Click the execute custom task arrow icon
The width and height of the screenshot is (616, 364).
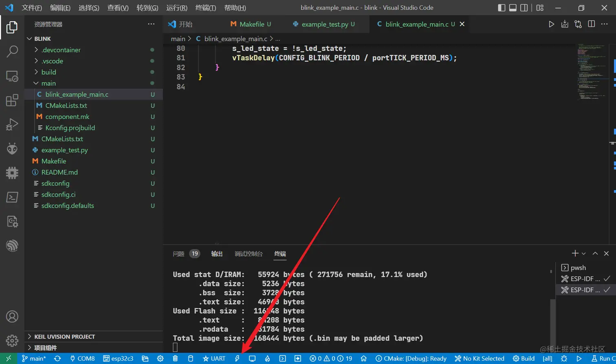(x=298, y=359)
